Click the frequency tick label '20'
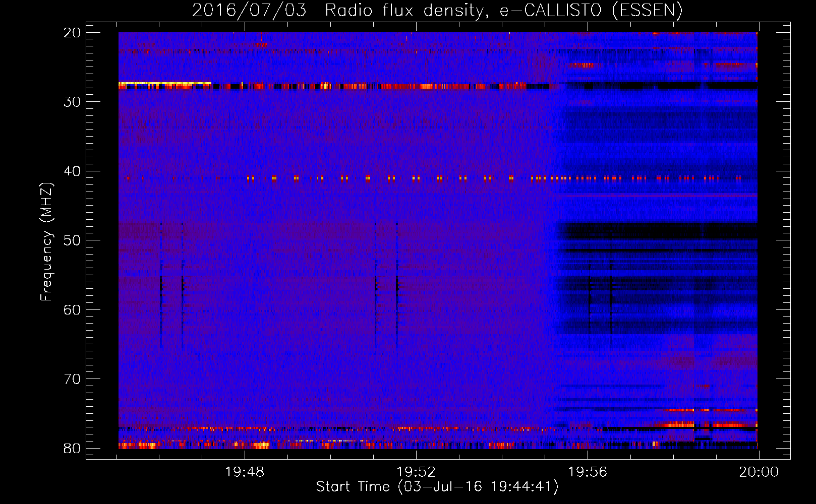Viewport: 816px width, 504px height. (72, 33)
